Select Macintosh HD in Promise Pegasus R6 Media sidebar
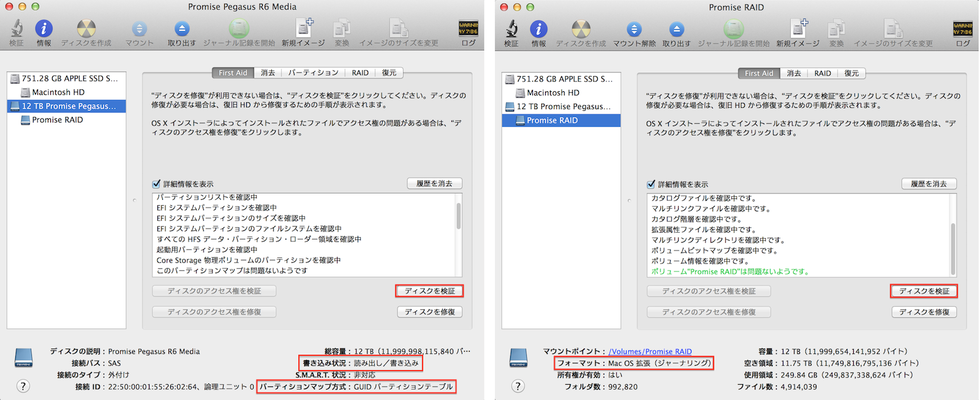This screenshot has height=400, width=980. click(67, 92)
